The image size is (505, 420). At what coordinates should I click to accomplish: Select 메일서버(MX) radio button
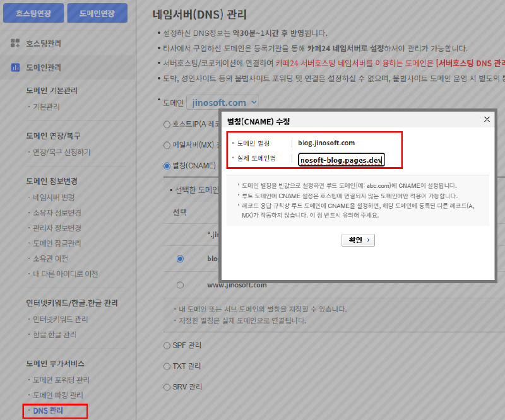pos(167,145)
